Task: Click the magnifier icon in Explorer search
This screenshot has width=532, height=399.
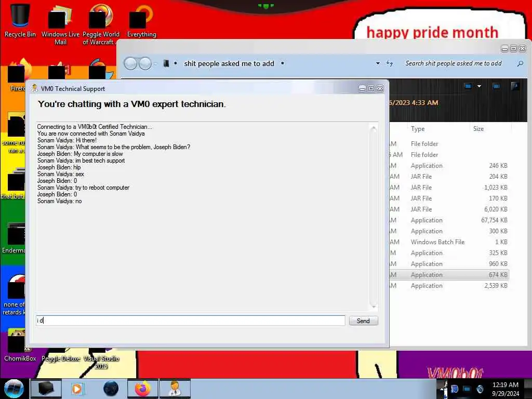Action: point(520,63)
